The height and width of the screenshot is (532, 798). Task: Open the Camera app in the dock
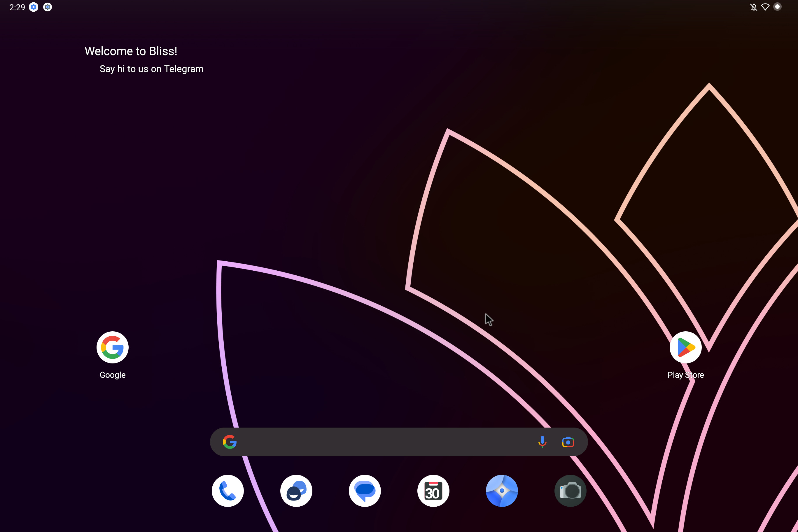(x=570, y=491)
